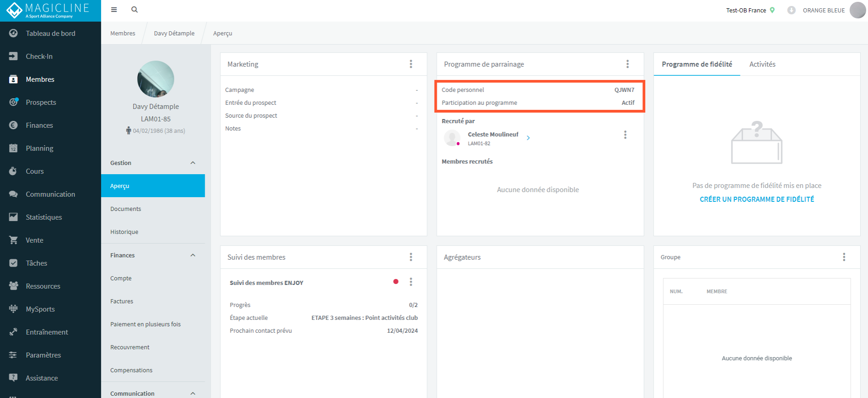Click the Vente shopping cart icon
The height and width of the screenshot is (398, 868).
[x=13, y=240]
